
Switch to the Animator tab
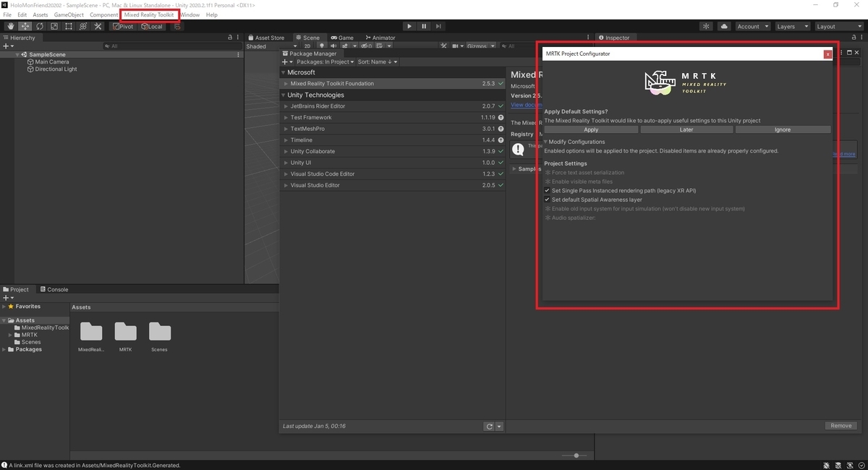coord(380,38)
